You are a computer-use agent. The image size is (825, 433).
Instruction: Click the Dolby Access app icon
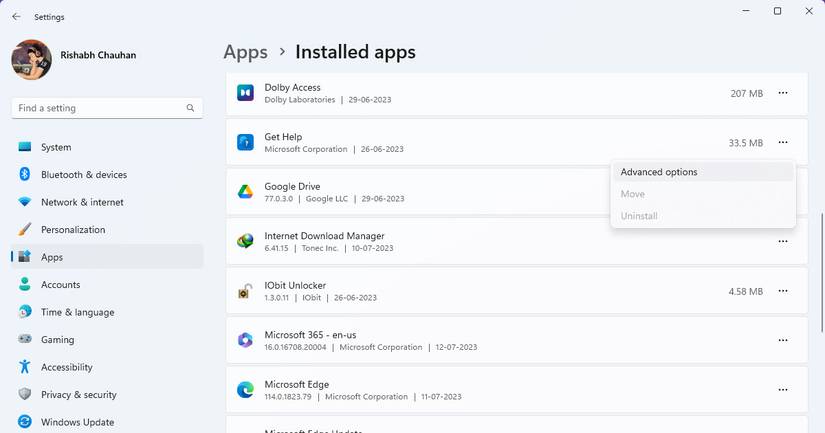coord(245,93)
